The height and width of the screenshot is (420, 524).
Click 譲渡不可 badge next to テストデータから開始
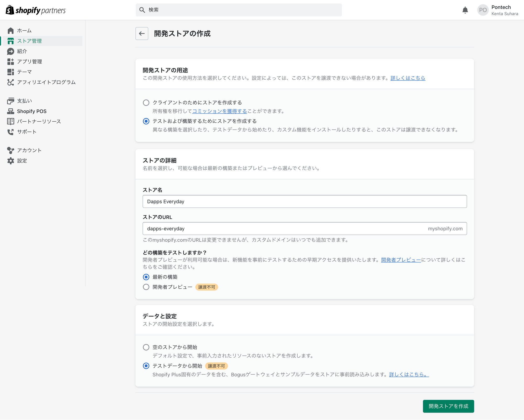(216, 366)
